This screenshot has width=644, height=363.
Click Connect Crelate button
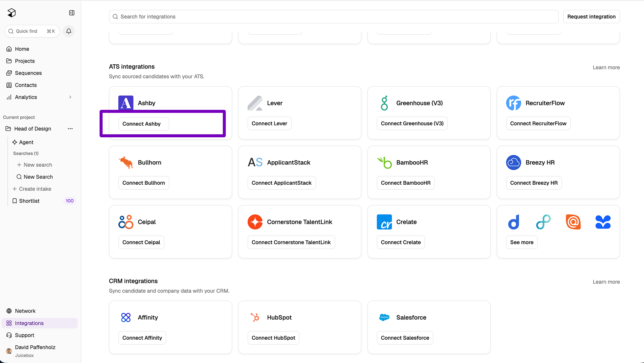click(x=401, y=242)
